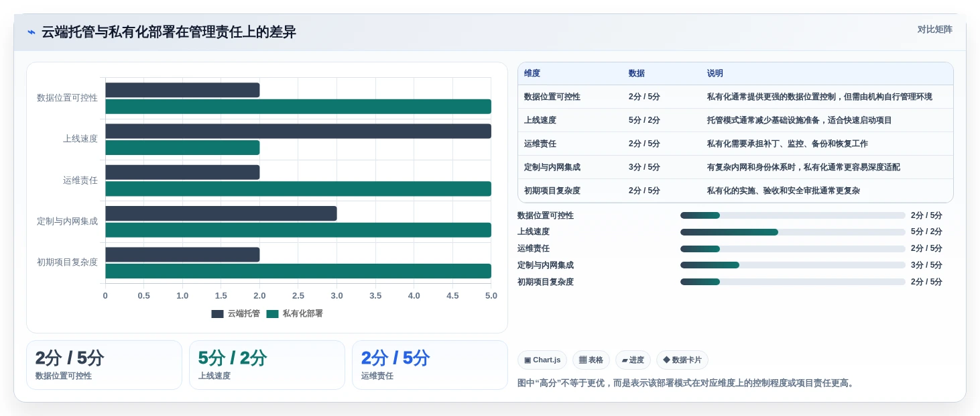Click the title 云端托管与私有化部署在管理责任上的差异
The image size is (980, 416).
click(169, 32)
